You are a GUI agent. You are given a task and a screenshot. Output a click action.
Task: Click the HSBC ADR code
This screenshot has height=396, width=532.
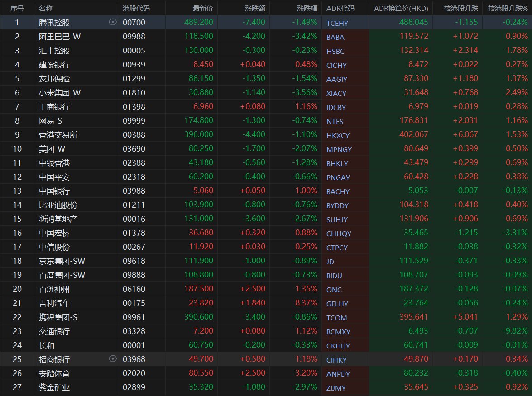click(x=335, y=51)
